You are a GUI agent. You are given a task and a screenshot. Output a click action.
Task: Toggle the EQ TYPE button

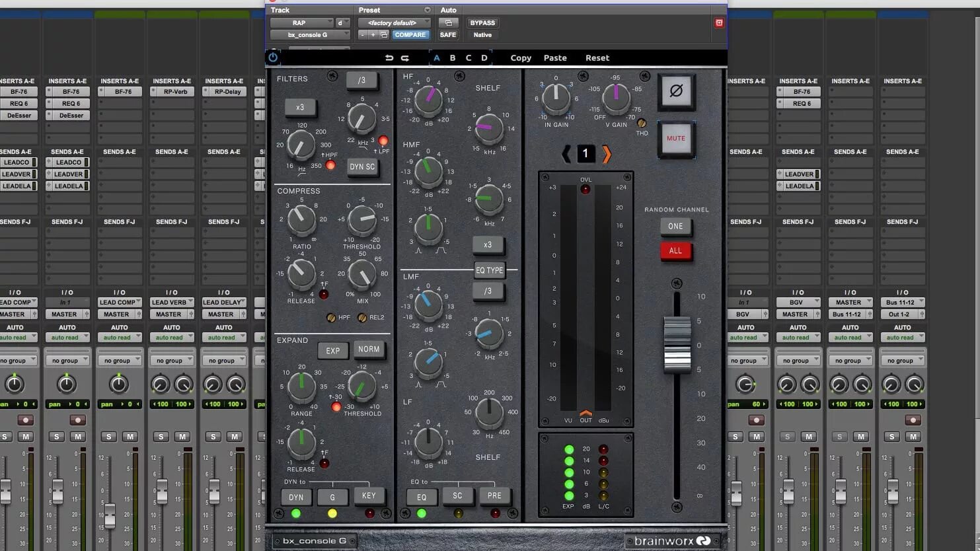[x=490, y=270]
